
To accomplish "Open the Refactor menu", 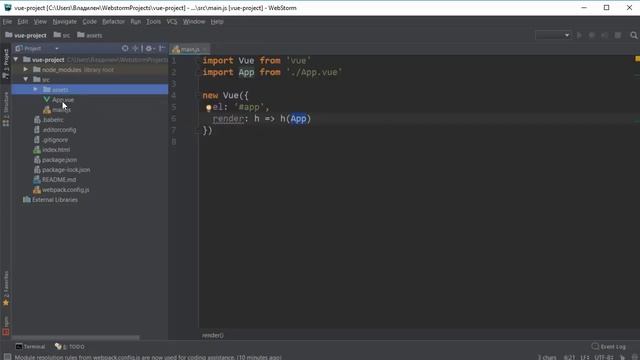I will tap(113, 22).
